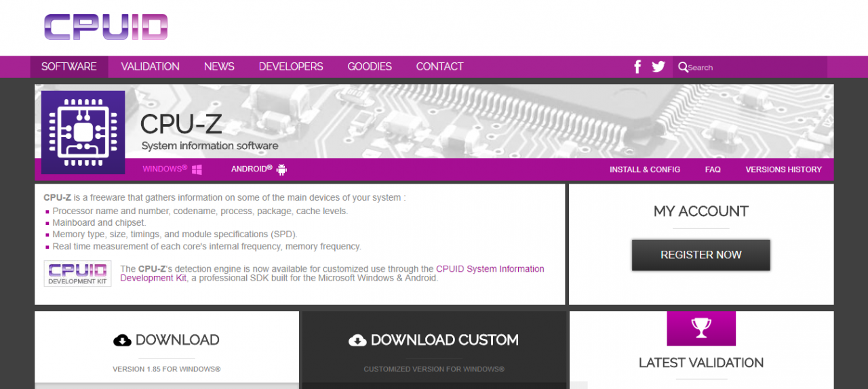This screenshot has width=868, height=389.
Task: Click 'Version 1.85 for Windows®' text
Action: pos(167,369)
